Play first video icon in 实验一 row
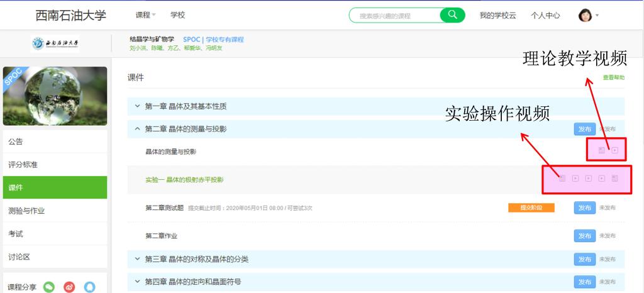The height and width of the screenshot is (293, 644). point(575,179)
